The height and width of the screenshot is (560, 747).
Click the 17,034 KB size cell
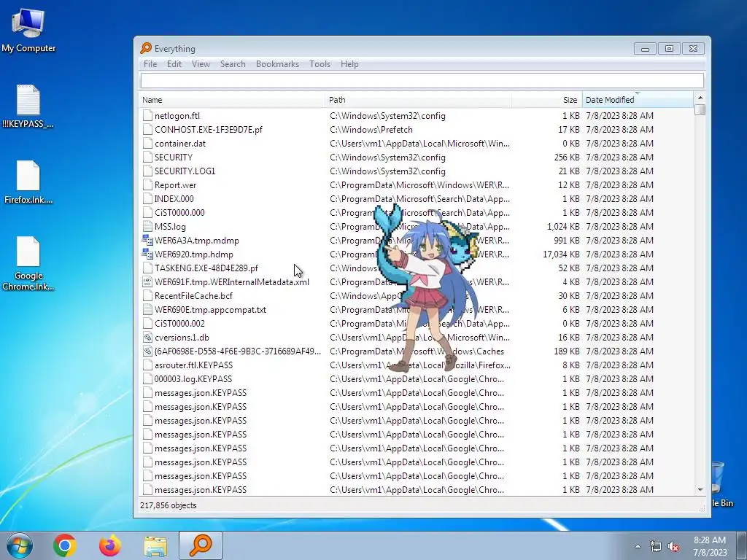tap(561, 254)
